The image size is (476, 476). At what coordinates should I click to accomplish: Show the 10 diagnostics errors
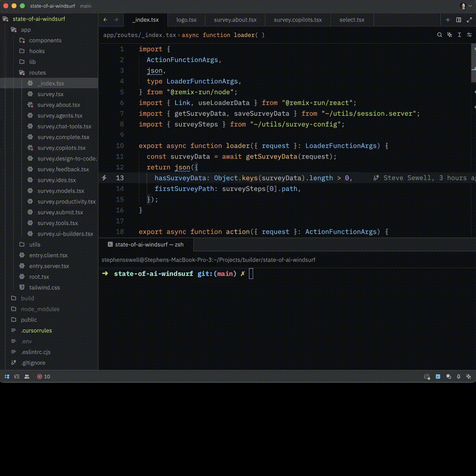click(x=44, y=377)
